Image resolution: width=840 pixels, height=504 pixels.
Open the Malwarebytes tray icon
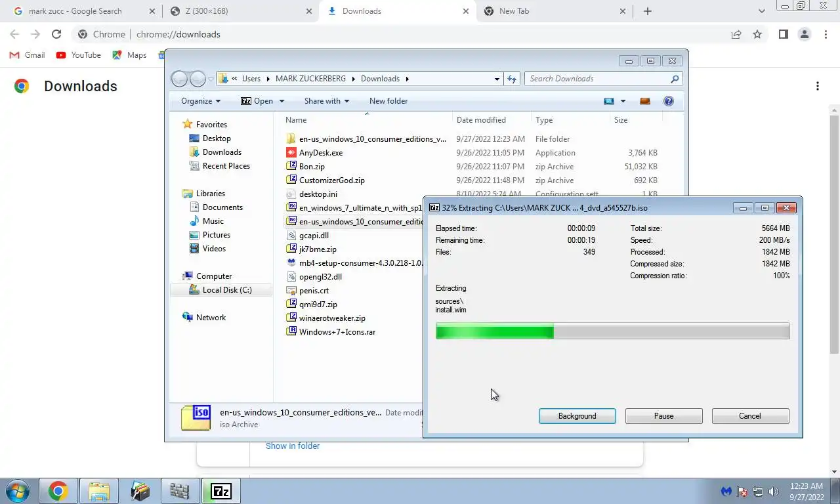[x=726, y=492]
